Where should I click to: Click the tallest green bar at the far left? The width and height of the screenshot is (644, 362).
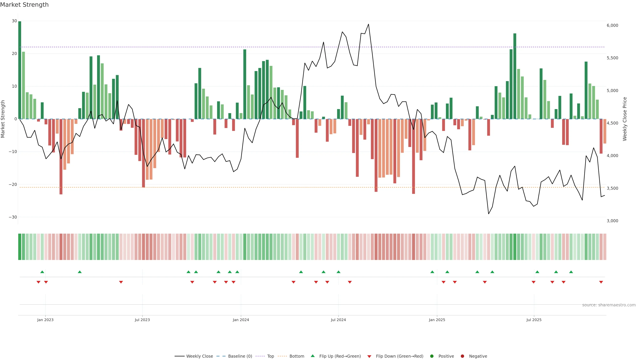pos(20,70)
